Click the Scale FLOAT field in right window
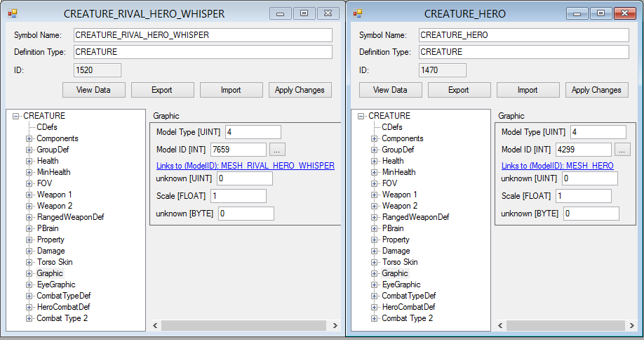This screenshot has width=644, height=340. (583, 196)
